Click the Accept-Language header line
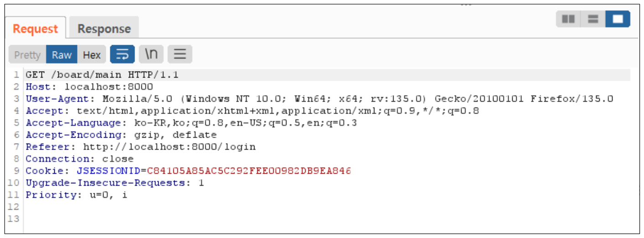Viewport: 644px width, 238px height. click(x=191, y=123)
